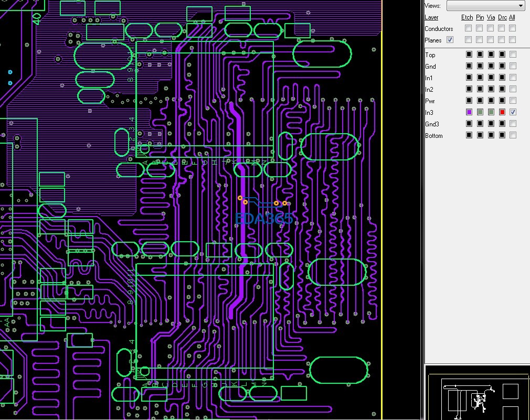
Task: Click the Via column header
Action: point(491,17)
